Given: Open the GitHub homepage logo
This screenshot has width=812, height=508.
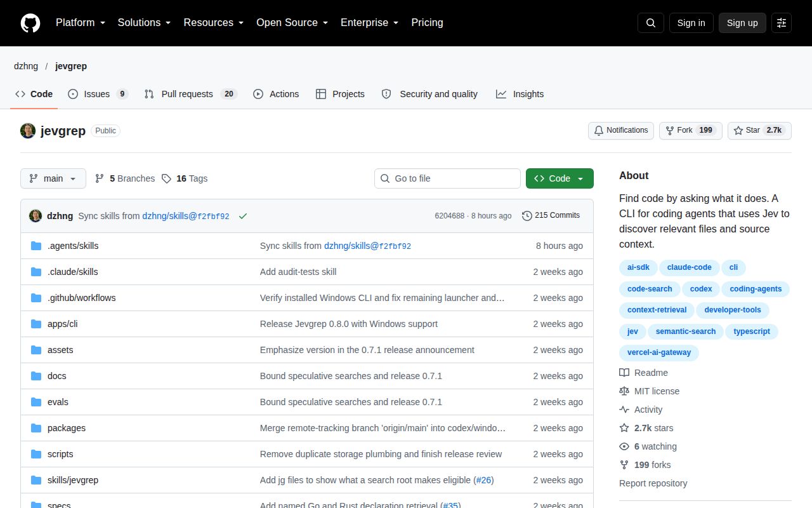Looking at the screenshot, I should (30, 23).
